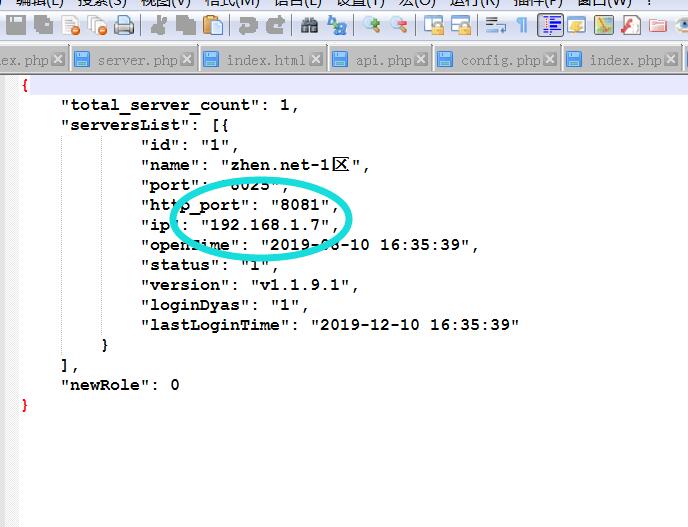Image resolution: width=688 pixels, height=527 pixels.
Task: Switch to the server.php tab
Action: [x=136, y=60]
